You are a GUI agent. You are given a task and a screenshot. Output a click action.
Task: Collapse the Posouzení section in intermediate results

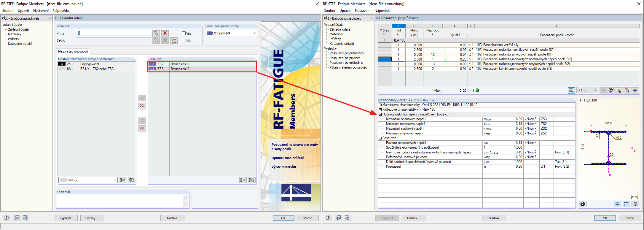[x=380, y=138]
